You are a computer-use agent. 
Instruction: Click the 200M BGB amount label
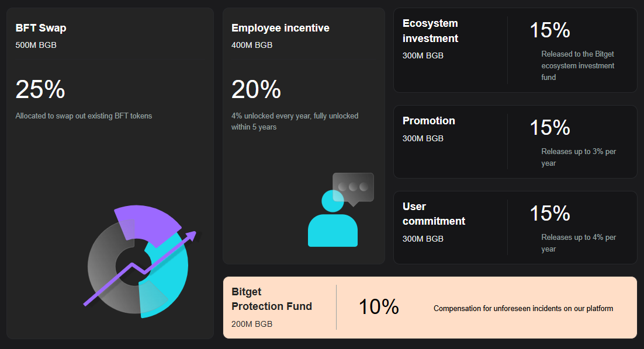click(x=252, y=324)
